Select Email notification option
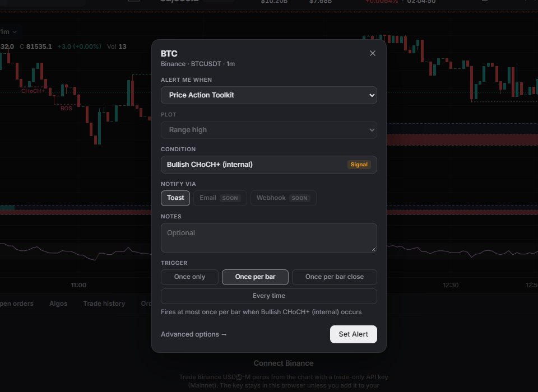 (220, 198)
